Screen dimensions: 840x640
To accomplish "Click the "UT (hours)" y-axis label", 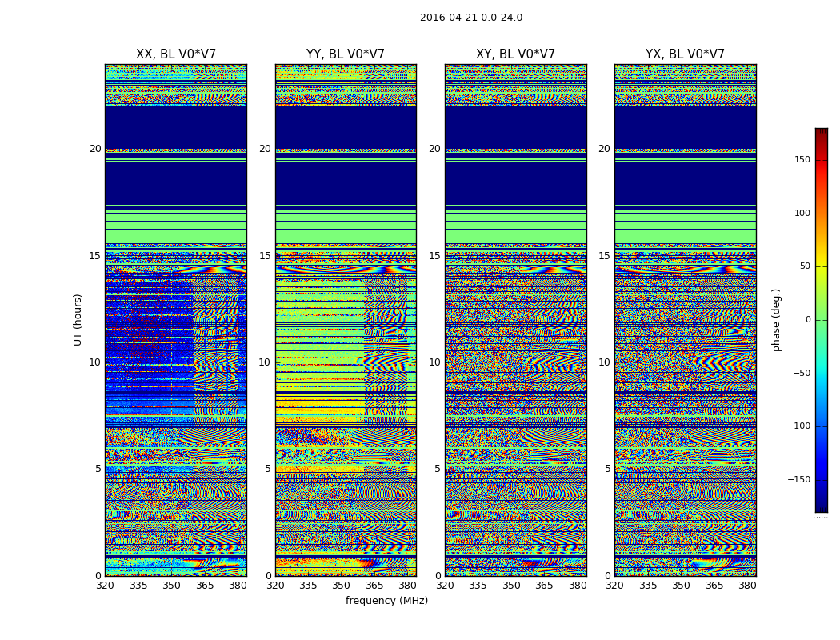I will [x=78, y=319].
